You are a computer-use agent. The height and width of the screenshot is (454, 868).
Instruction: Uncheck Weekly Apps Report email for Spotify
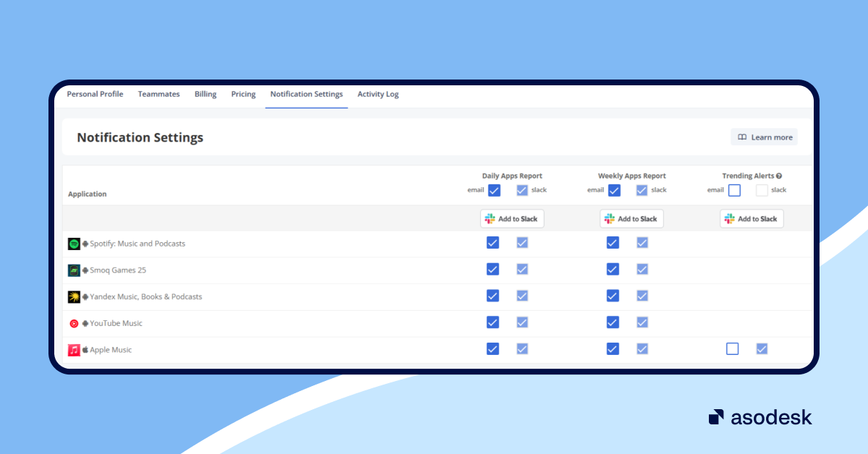point(613,242)
